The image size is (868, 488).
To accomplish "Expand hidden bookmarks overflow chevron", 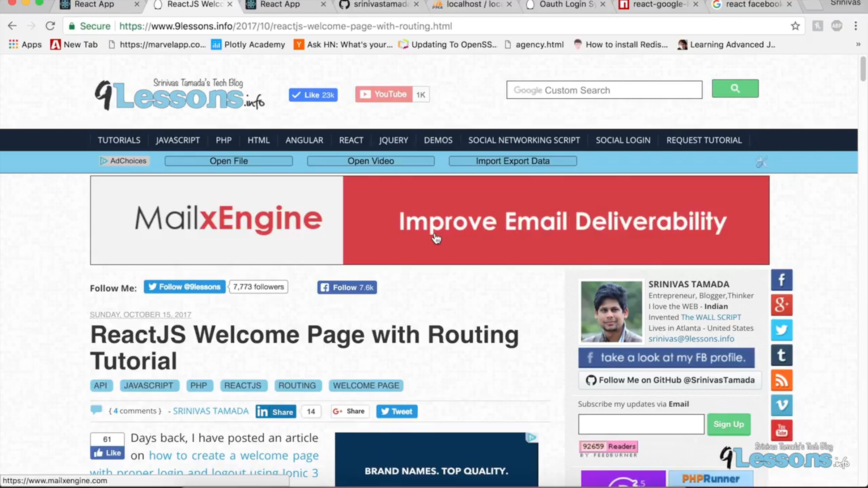I will point(858,44).
